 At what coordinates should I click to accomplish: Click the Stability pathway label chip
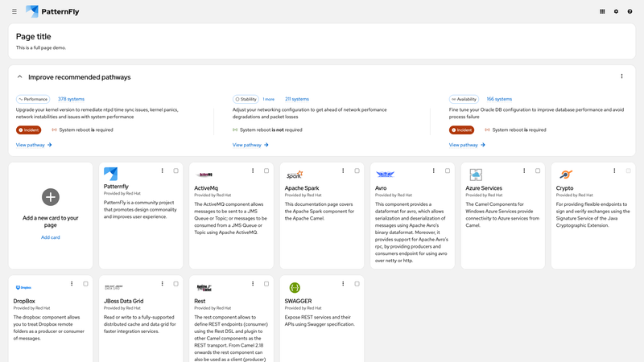[x=246, y=99]
